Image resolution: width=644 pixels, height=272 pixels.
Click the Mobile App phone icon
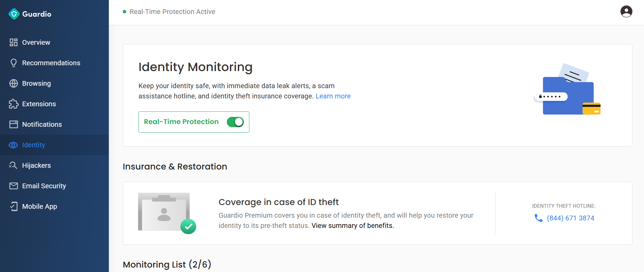coord(14,206)
